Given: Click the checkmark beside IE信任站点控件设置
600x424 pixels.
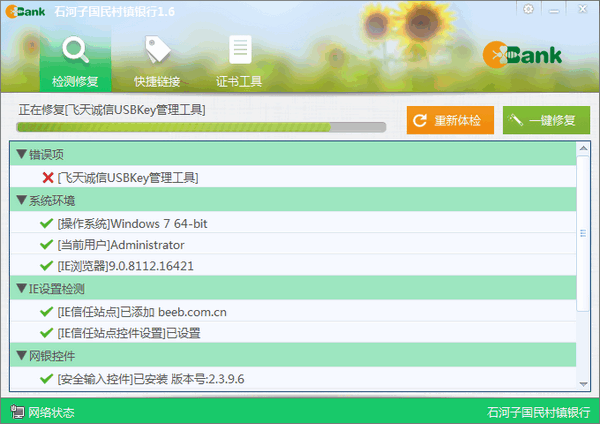Looking at the screenshot, I should coord(47,333).
